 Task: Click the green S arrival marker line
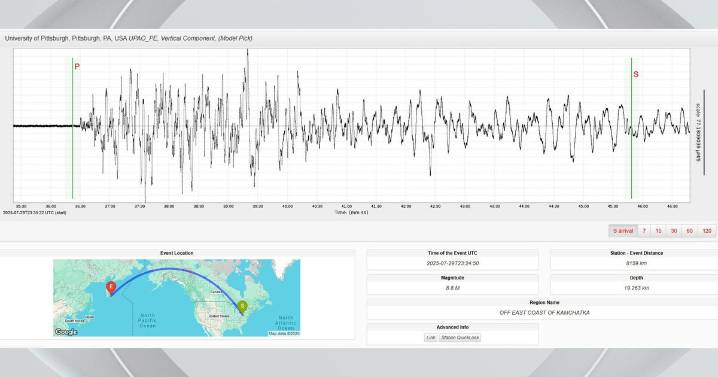631,128
